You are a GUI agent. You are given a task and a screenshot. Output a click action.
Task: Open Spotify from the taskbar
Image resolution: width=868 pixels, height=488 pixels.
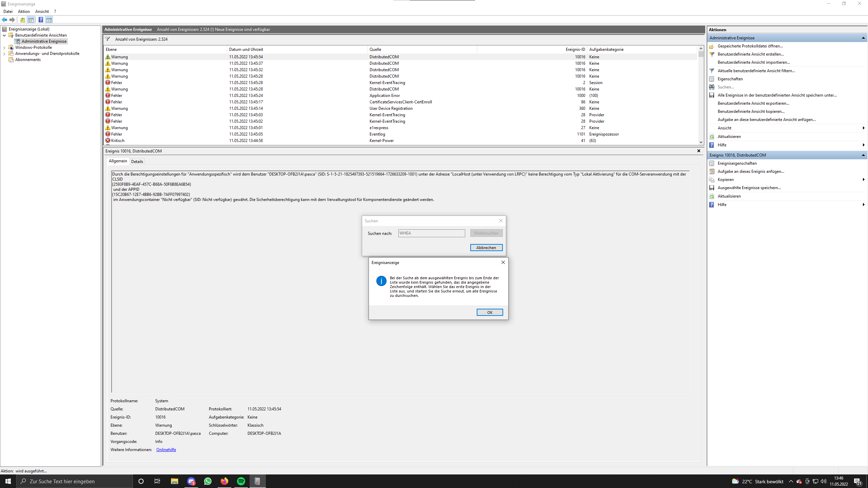coord(241,481)
